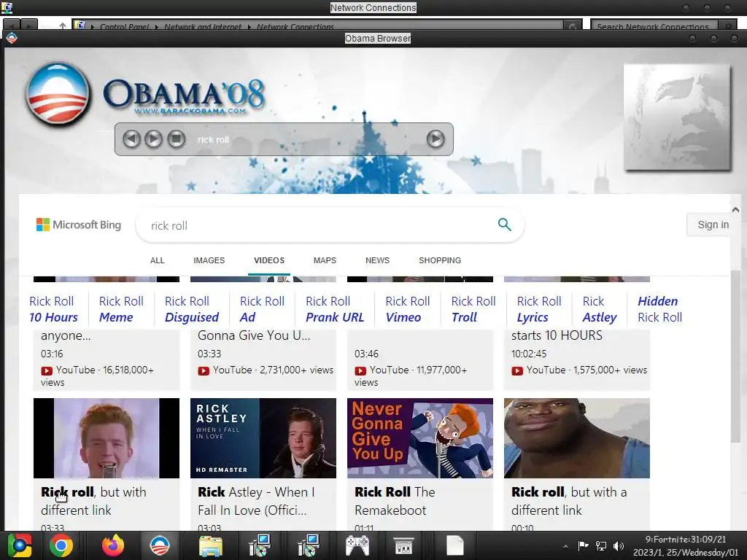Click the Microsoft Bing logo
Screen dimensions: 747x560
pyautogui.click(x=79, y=225)
